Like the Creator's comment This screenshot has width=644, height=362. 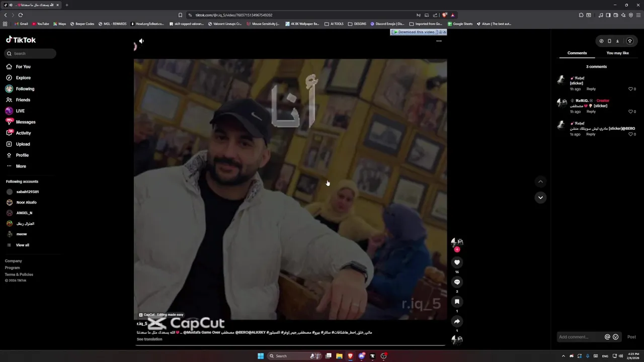[x=630, y=112]
